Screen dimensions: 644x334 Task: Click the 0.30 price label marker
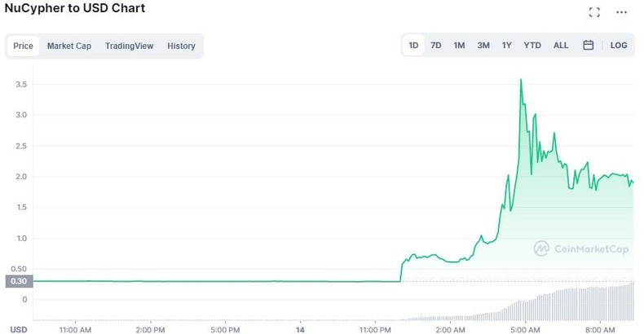[17, 282]
